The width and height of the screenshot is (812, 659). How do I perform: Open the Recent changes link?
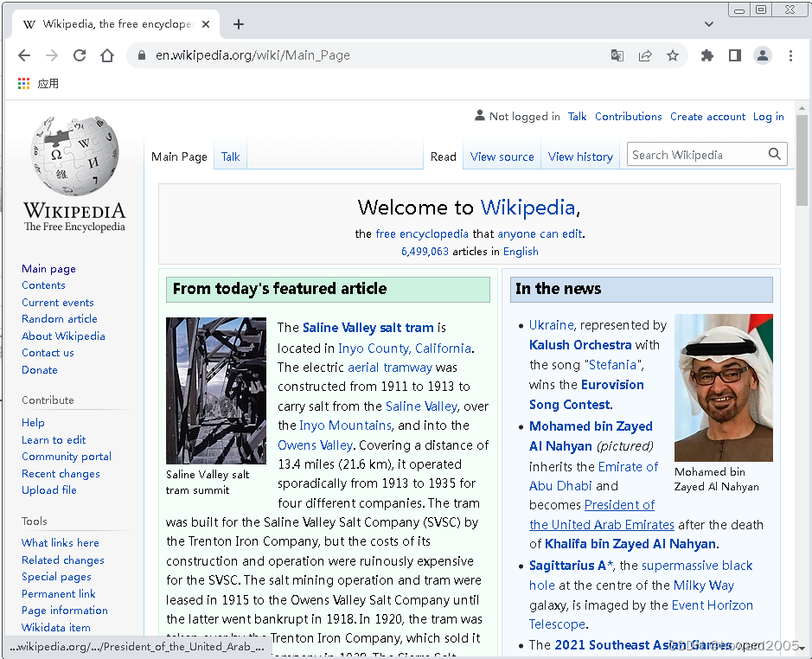click(61, 473)
